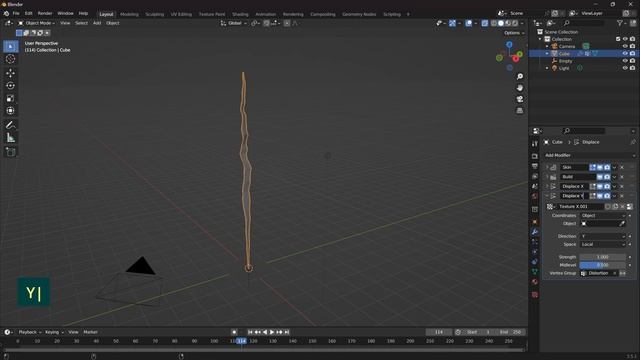
Task: Hide the Camera in the outliner viewport
Action: (x=625, y=47)
